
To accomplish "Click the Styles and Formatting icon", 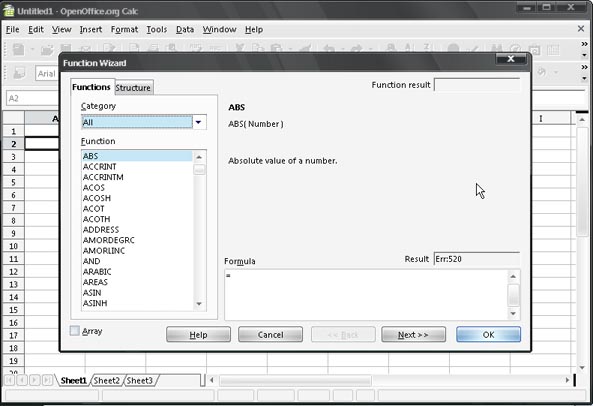I will [x=19, y=73].
